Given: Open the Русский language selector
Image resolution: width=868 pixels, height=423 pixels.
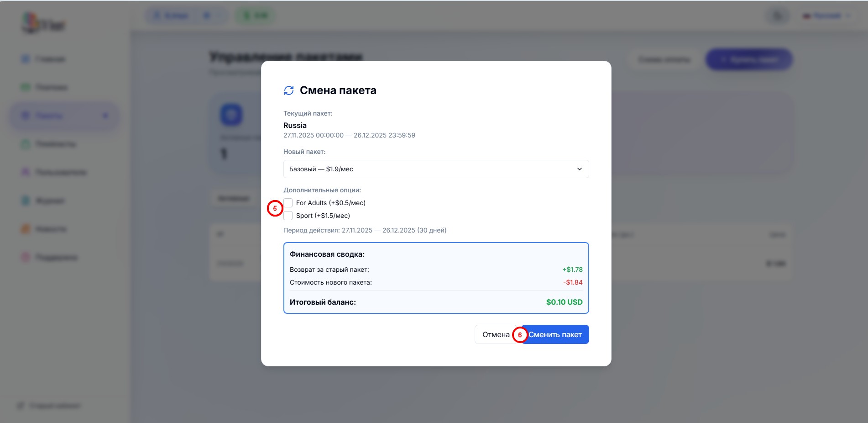Looking at the screenshot, I should tap(827, 16).
